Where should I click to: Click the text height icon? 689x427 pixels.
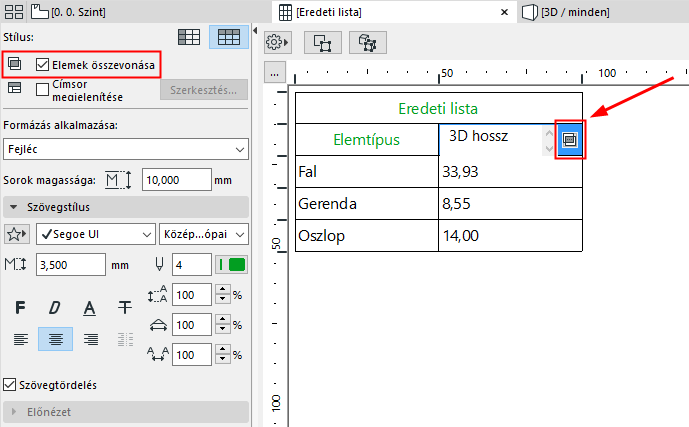tap(15, 264)
